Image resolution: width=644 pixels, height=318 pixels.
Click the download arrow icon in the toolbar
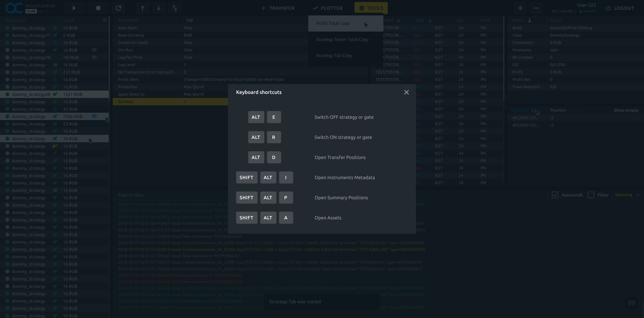pyautogui.click(x=158, y=8)
